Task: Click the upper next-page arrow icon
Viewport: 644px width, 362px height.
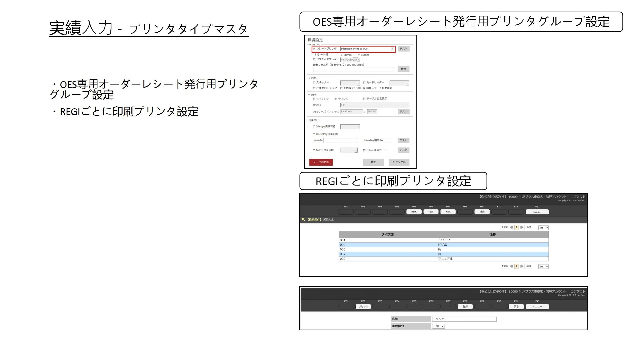Action: coord(522,227)
